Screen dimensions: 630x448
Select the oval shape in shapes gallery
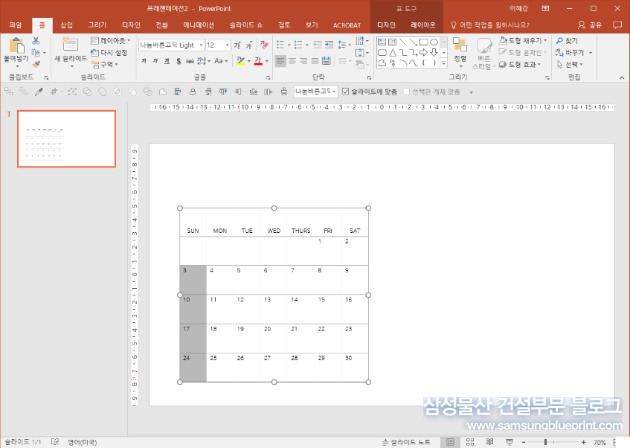point(434,42)
